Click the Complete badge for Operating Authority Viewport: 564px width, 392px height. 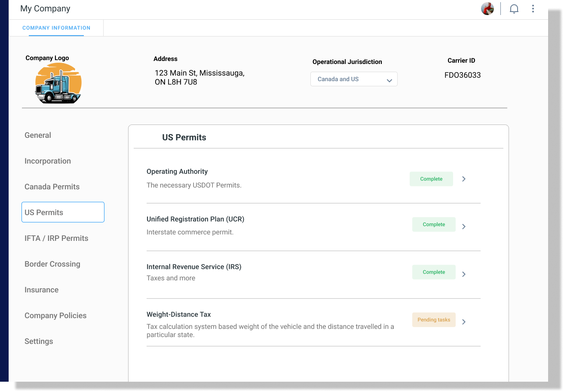coord(431,179)
